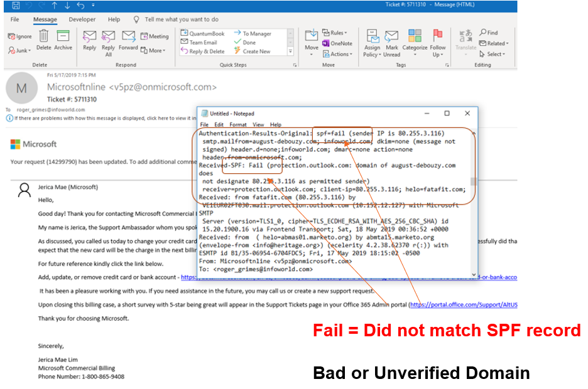The height and width of the screenshot is (389, 588).
Task: Choose Reply All in the ribbon
Action: 108,41
